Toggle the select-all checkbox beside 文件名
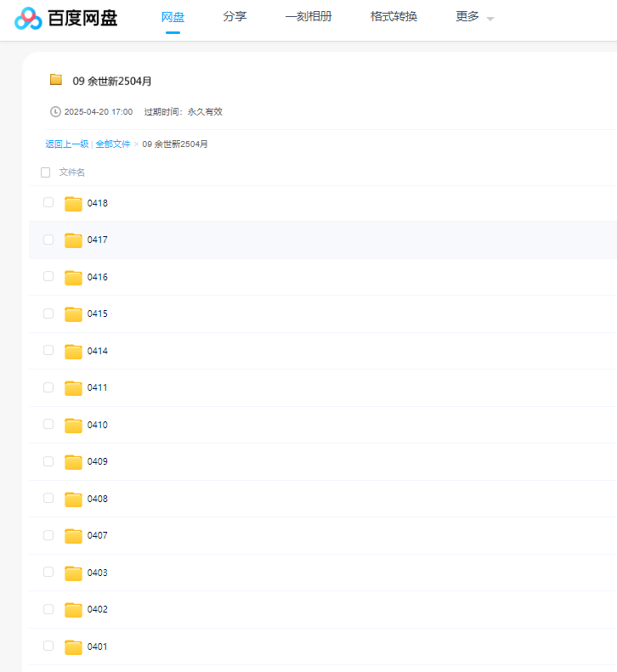This screenshot has height=672, width=617. [46, 172]
